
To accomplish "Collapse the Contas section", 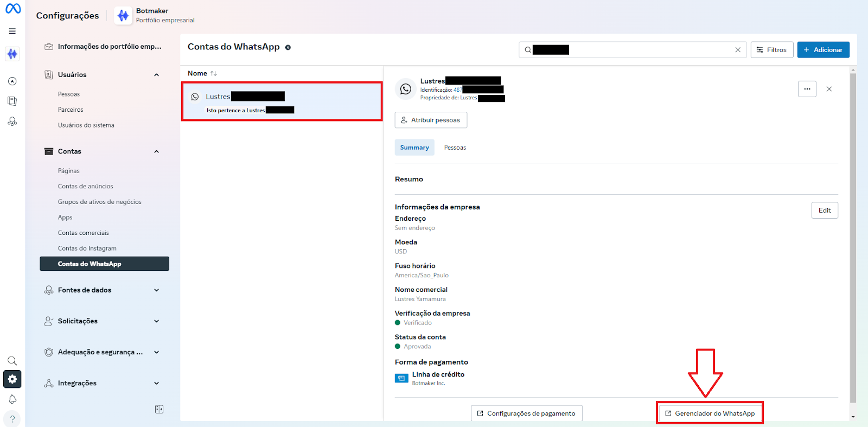I will 157,151.
